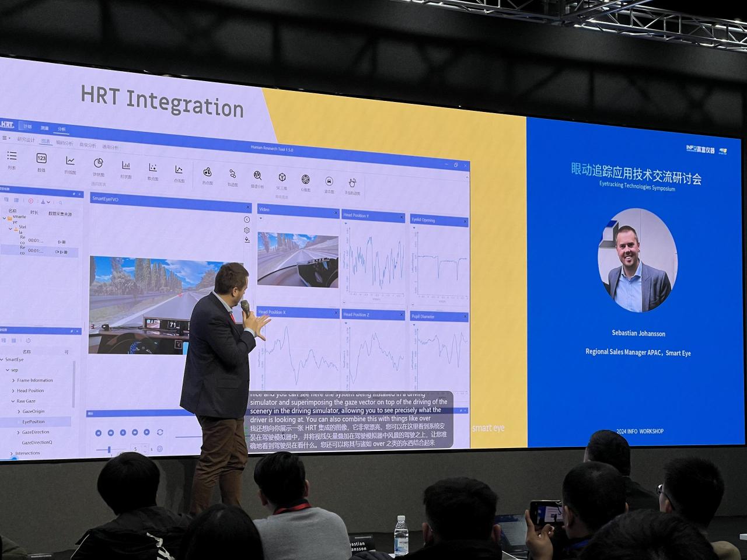Click the record icon in data panel toolbar
This screenshot has height=560, width=747.
coord(31,201)
